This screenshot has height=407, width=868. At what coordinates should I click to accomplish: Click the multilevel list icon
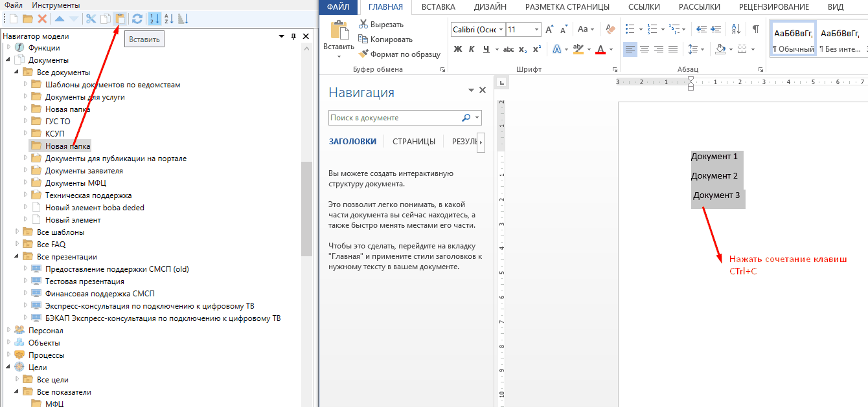coord(676,29)
